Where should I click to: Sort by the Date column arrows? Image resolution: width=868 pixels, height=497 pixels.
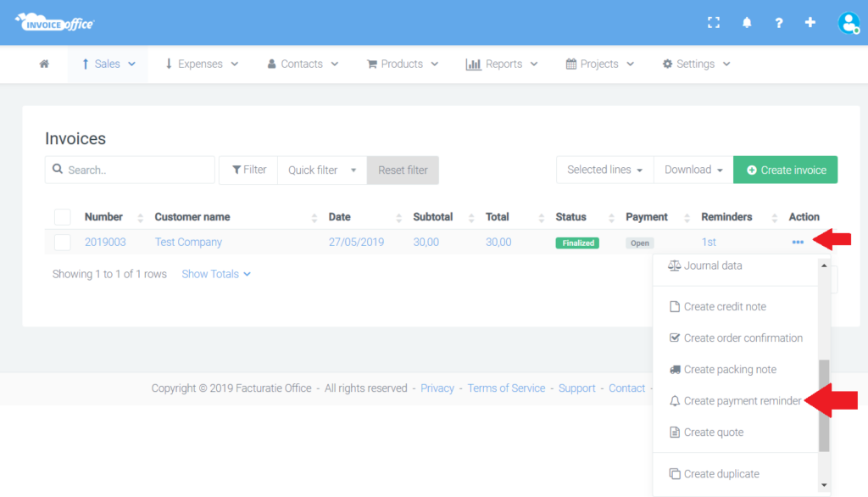click(398, 218)
